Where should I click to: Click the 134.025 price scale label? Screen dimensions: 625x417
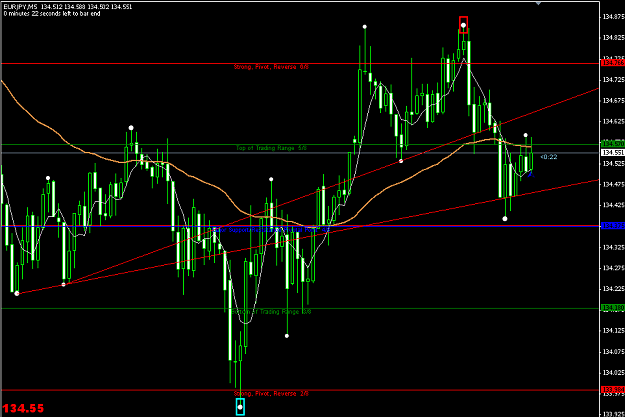coord(613,372)
